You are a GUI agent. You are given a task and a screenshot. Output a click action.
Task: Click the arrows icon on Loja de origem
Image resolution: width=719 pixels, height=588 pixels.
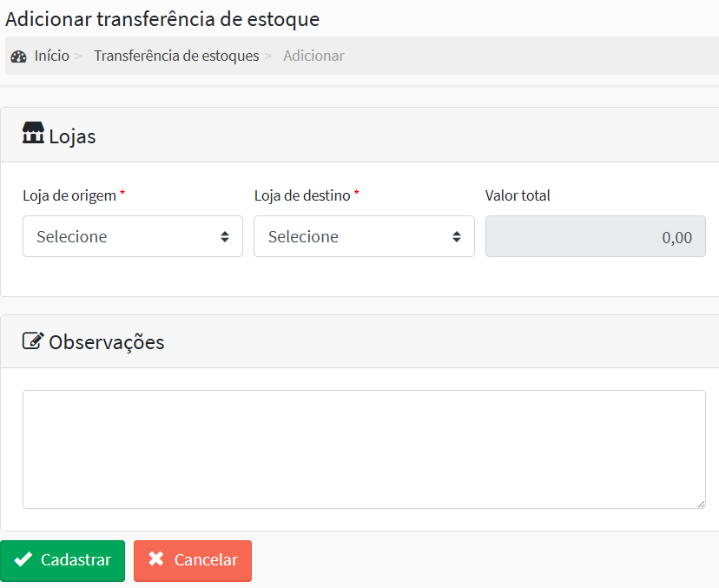point(225,236)
